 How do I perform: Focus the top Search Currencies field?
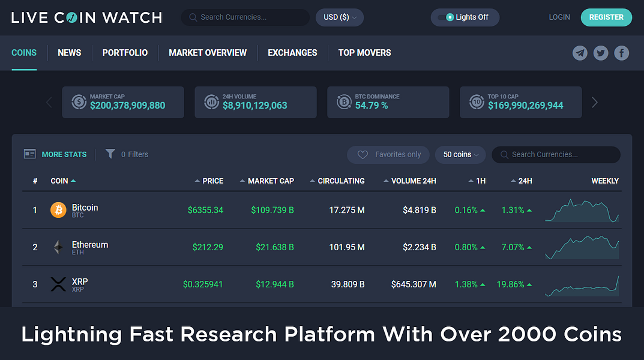(x=245, y=17)
